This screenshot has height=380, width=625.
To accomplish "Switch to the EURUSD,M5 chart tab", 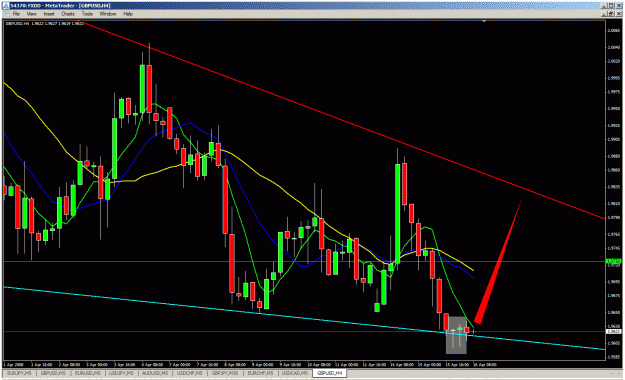I will pos(87,373).
